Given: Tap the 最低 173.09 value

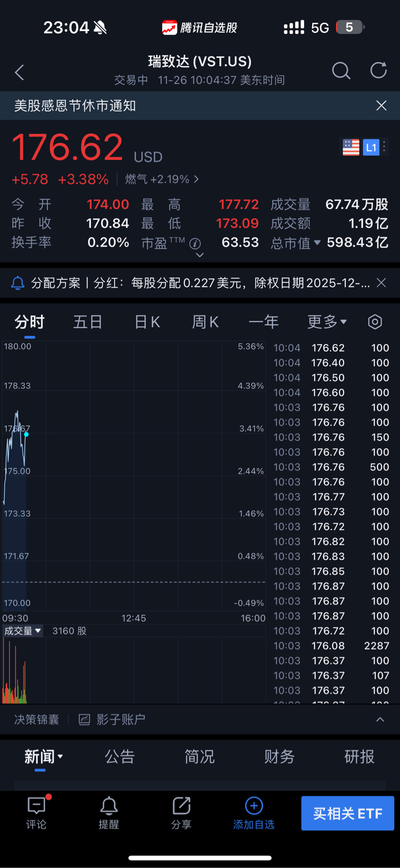Looking at the screenshot, I should point(237,223).
